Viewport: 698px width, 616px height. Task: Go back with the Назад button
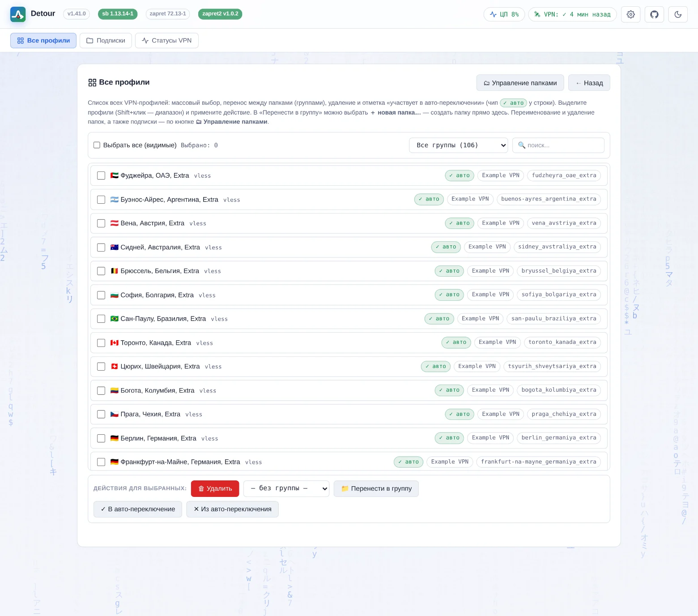(x=589, y=83)
